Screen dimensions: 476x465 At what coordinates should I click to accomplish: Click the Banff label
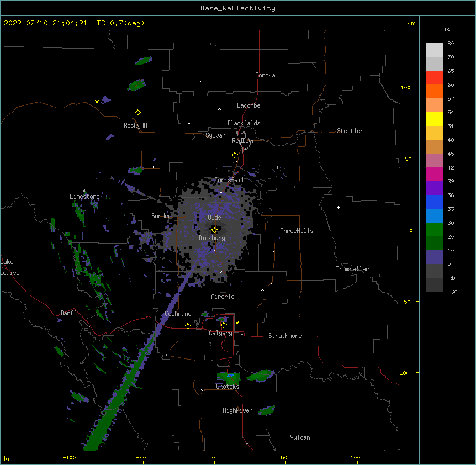(68, 313)
